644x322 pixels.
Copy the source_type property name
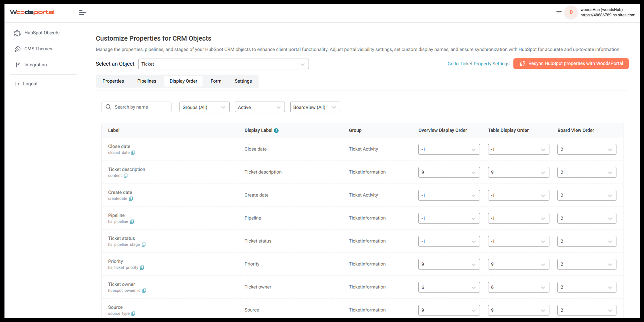133,314
